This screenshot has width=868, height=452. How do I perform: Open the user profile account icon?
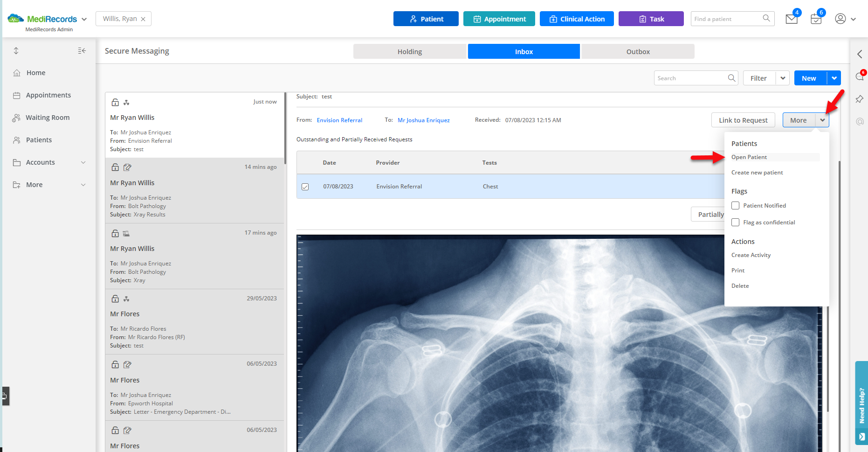point(840,19)
